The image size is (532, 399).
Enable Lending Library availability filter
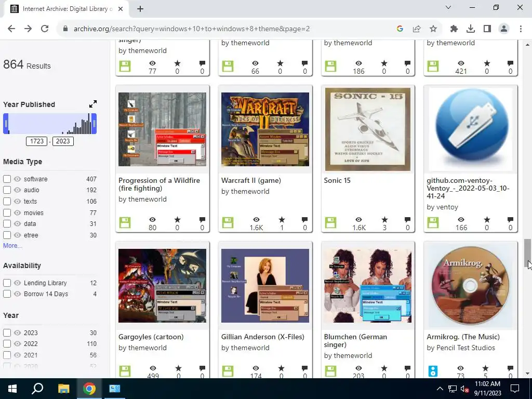7,283
